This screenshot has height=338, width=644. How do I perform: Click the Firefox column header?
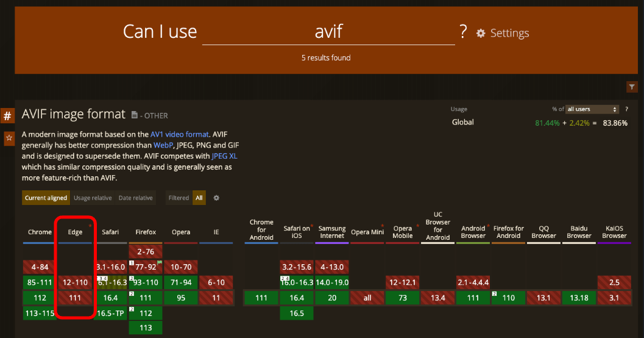tap(146, 232)
